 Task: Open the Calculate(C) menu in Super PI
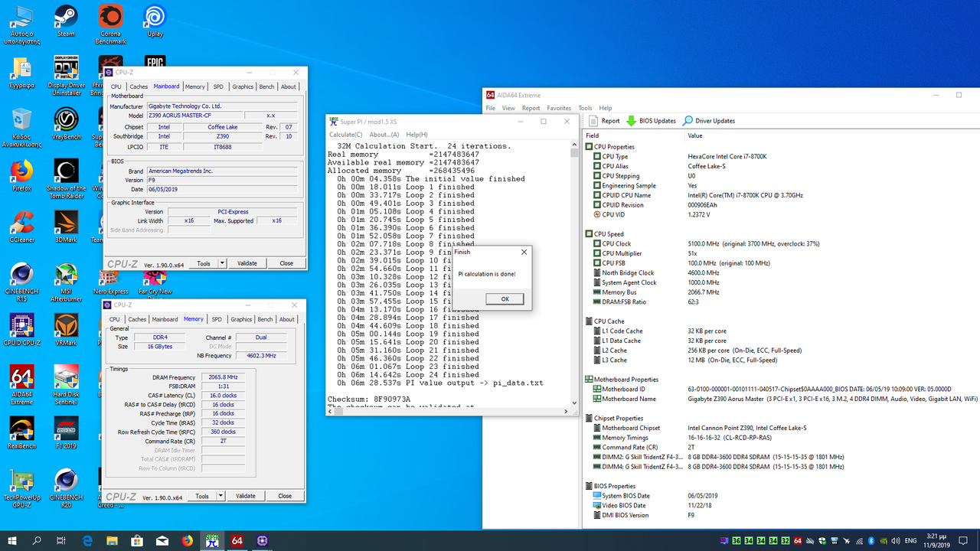point(345,135)
